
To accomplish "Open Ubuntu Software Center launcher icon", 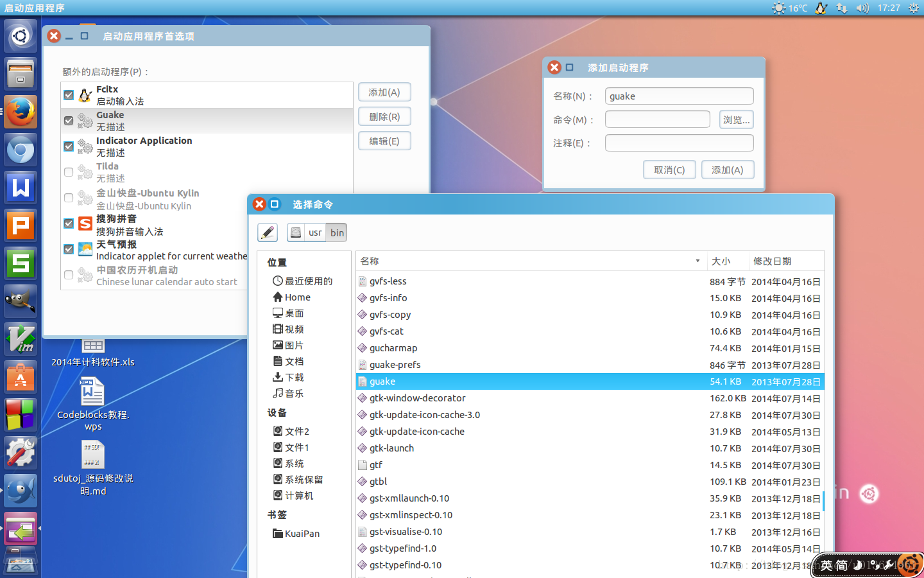I will pos(21,377).
